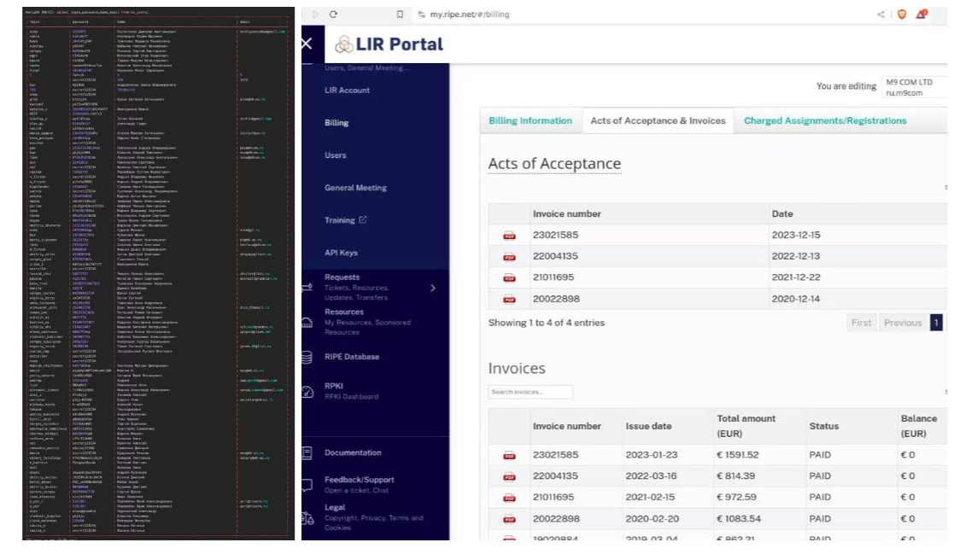The image size is (954, 560).
Task: Download PDF of act 21011695
Action: point(509,278)
